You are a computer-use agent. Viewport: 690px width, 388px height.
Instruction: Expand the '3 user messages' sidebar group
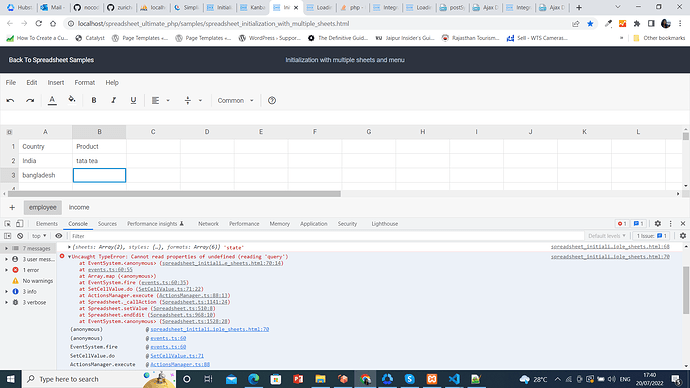6,259
